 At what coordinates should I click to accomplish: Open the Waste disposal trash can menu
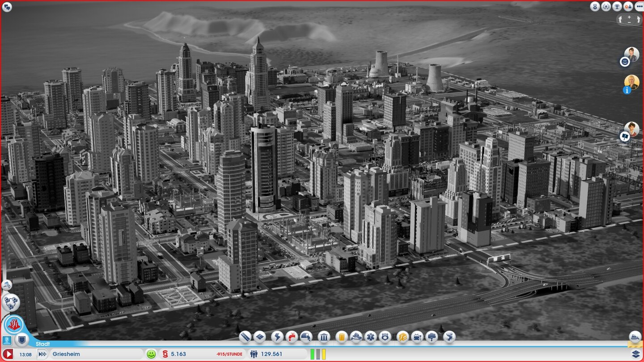(x=342, y=337)
